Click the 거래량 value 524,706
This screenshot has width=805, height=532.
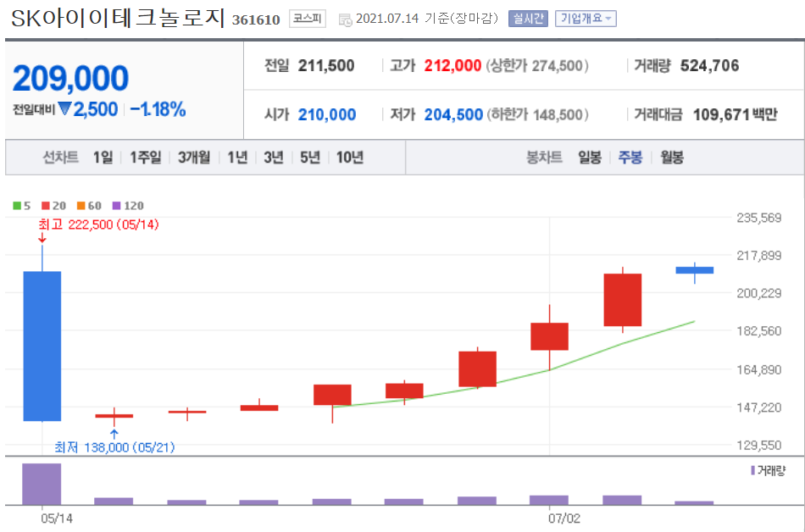coord(709,66)
